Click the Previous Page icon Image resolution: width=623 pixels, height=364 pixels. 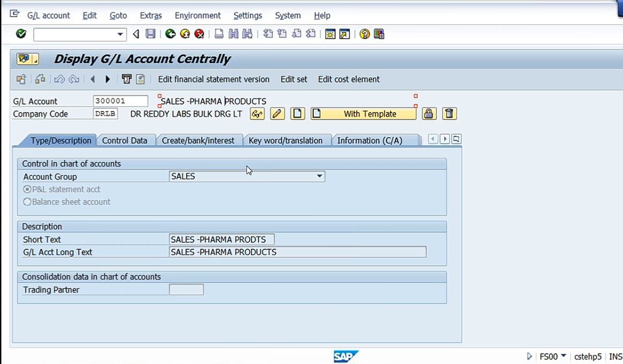(282, 34)
